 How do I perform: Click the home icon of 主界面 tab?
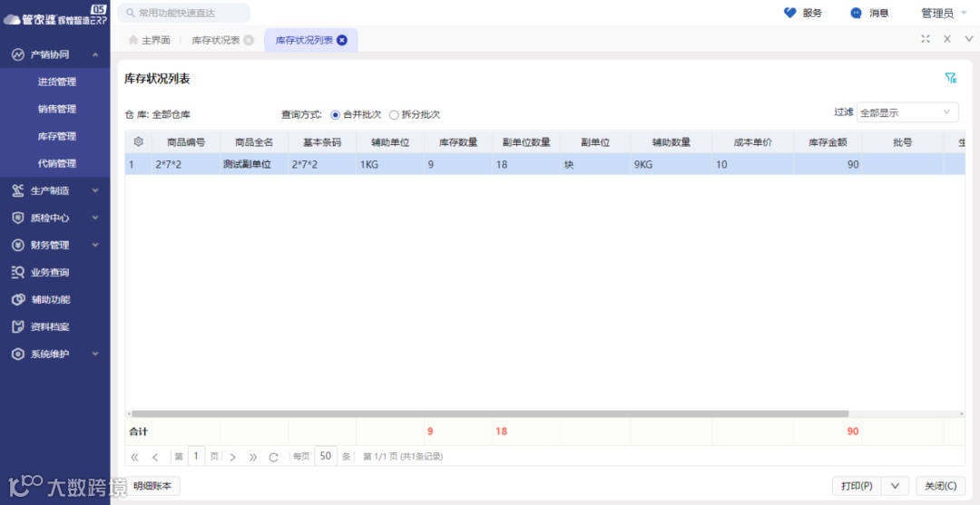133,40
